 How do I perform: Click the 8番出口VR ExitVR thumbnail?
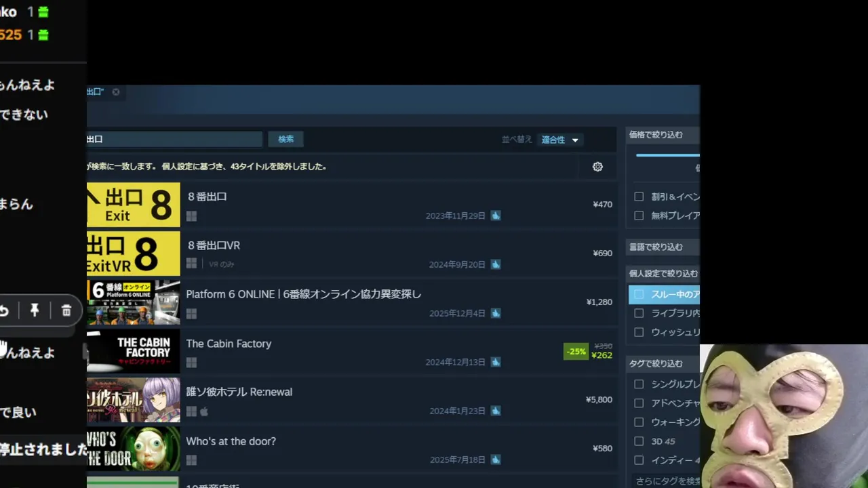click(x=134, y=253)
